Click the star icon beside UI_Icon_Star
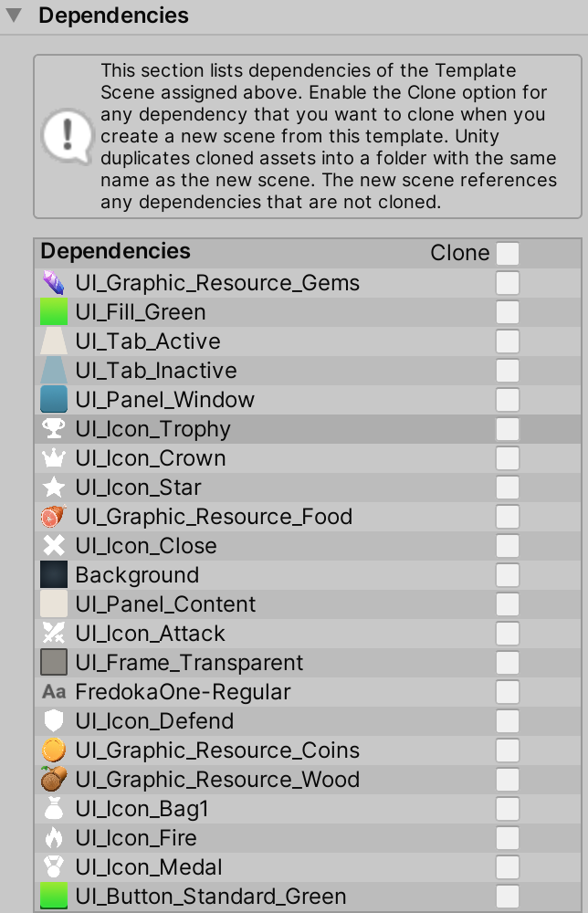Screen dimensions: 588x913 click(x=53, y=487)
